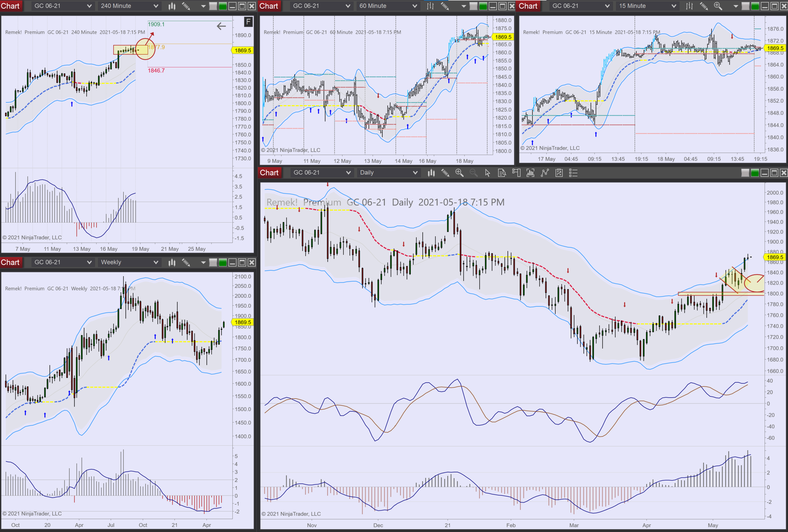This screenshot has width=788, height=532.
Task: Select the Chart tab of 60 Minute window
Action: (x=269, y=6)
